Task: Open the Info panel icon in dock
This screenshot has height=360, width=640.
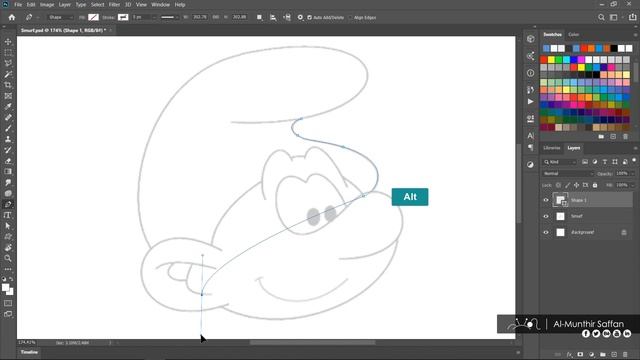Action: tap(530, 73)
